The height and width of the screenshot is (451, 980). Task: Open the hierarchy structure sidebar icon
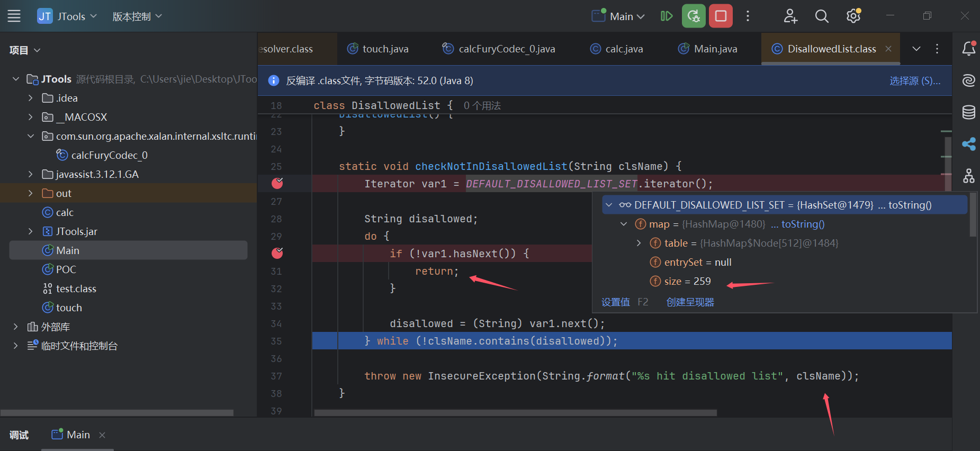969,176
